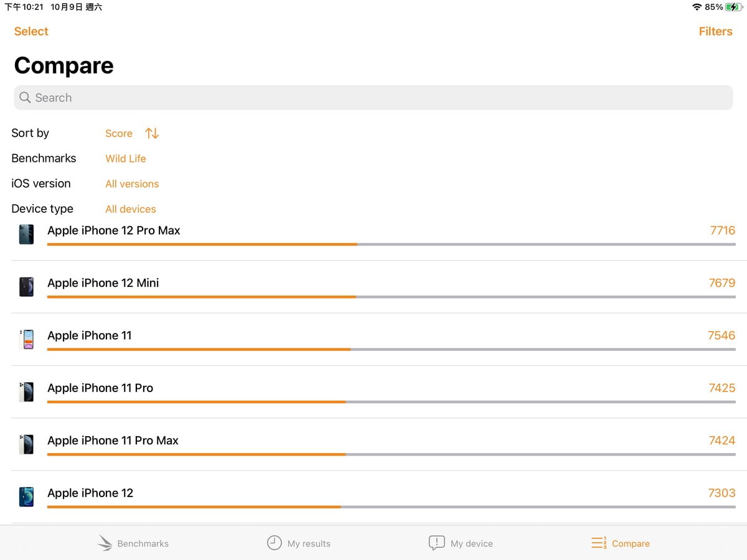The width and height of the screenshot is (747, 560).
Task: Open the Filters panel
Action: (x=715, y=31)
